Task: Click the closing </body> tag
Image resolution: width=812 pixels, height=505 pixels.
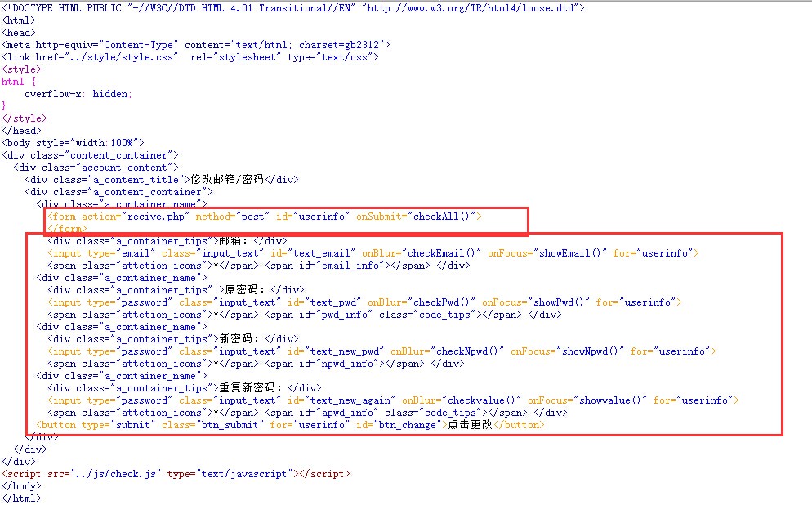Action: tap(21, 486)
